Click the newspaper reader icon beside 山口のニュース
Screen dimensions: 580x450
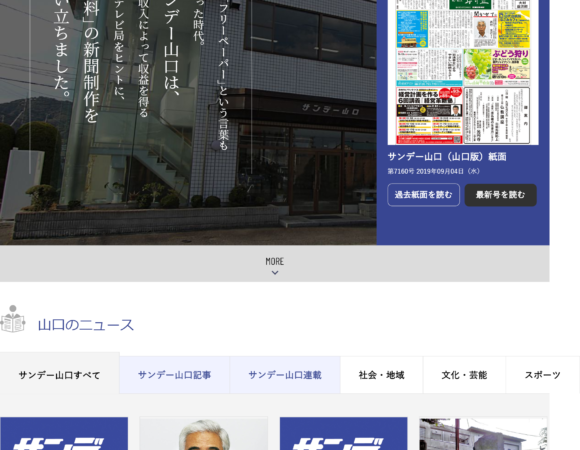(x=13, y=319)
